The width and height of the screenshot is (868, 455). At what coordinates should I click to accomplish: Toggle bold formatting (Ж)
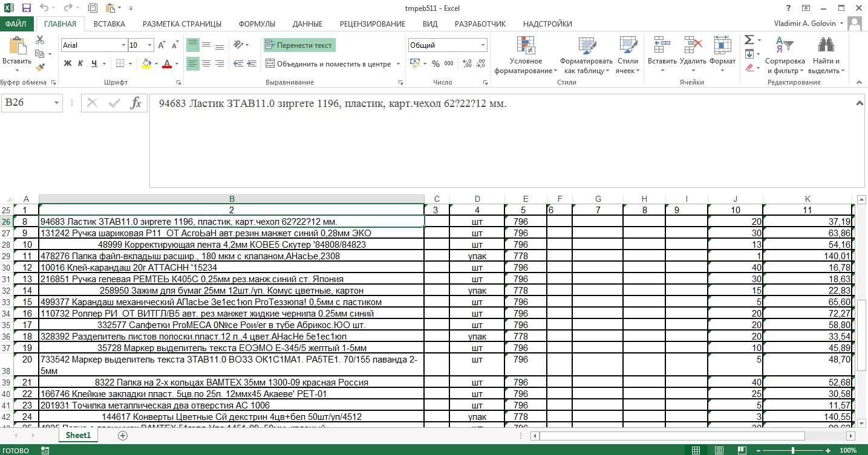pos(68,63)
